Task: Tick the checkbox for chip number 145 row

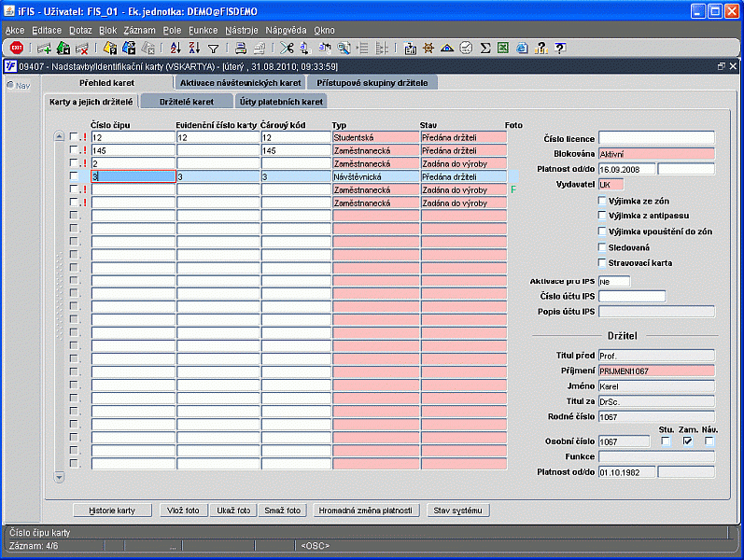Action: click(74, 150)
